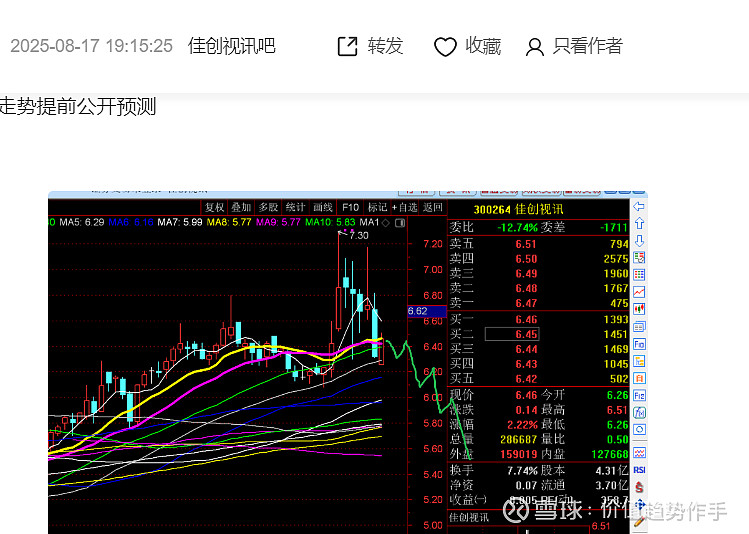
Task: Click the orange A icon in sidebar
Action: (639, 378)
